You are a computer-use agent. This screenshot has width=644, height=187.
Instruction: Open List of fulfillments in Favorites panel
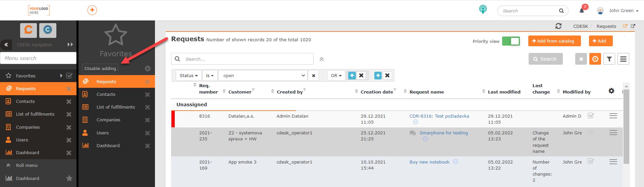116,107
